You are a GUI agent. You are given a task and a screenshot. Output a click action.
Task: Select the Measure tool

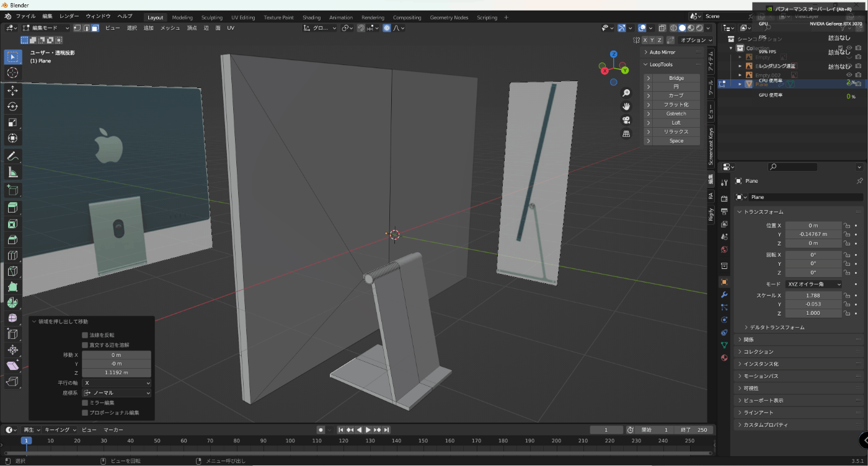(x=12, y=172)
